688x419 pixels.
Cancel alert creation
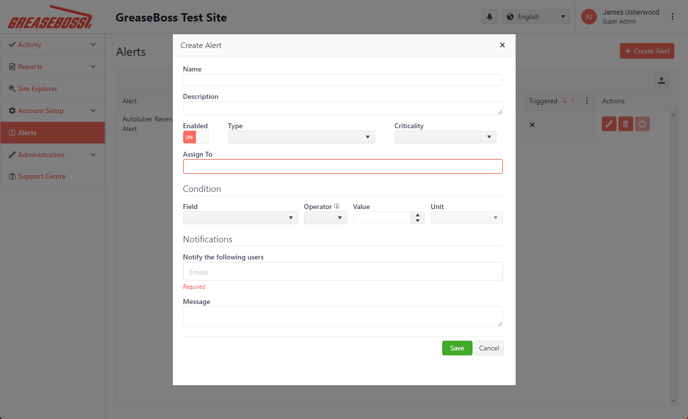pos(489,348)
